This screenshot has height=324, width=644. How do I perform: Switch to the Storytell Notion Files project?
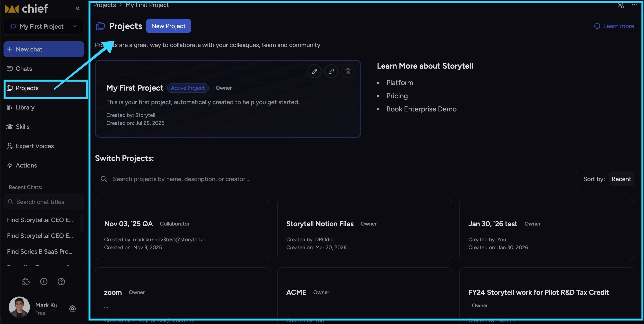364,229
